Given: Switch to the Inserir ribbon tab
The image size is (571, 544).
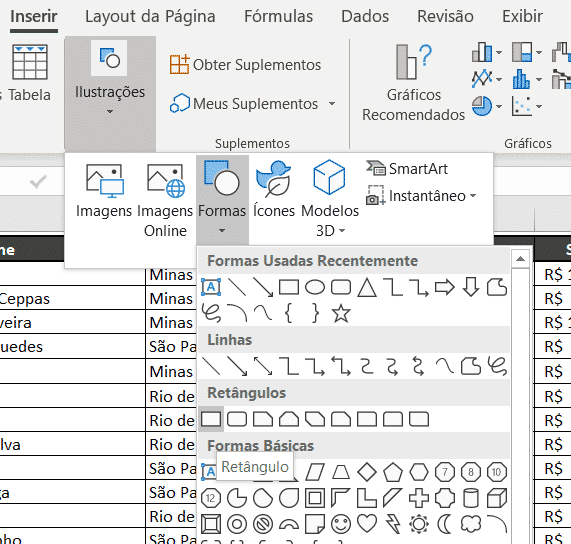Looking at the screenshot, I should pos(34,17).
